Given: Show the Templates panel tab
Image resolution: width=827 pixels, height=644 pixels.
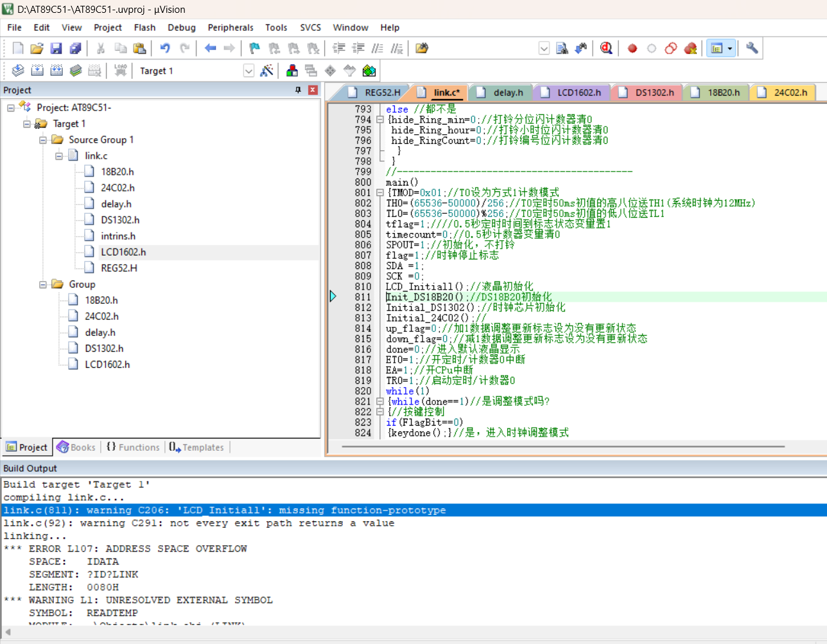Looking at the screenshot, I should 196,448.
